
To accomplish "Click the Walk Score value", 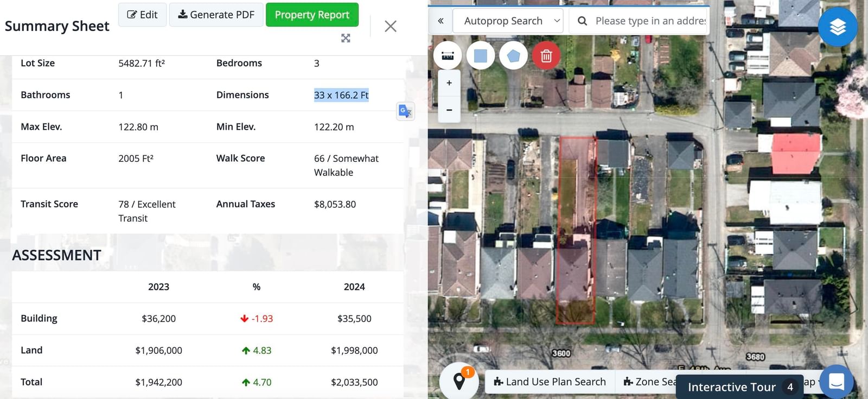I will (346, 166).
